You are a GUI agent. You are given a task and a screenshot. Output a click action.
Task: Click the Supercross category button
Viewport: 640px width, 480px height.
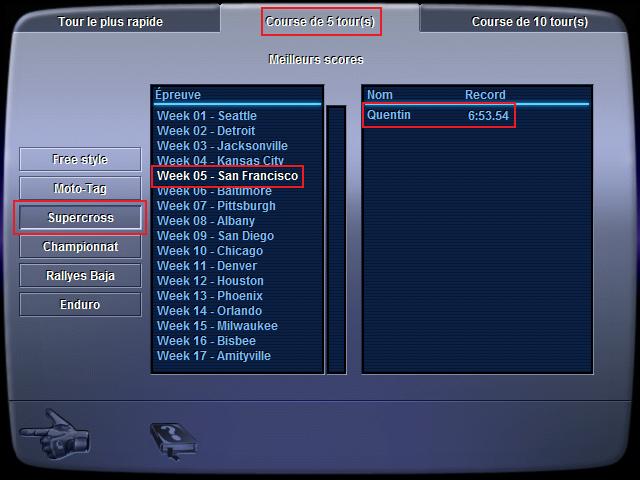(80, 218)
